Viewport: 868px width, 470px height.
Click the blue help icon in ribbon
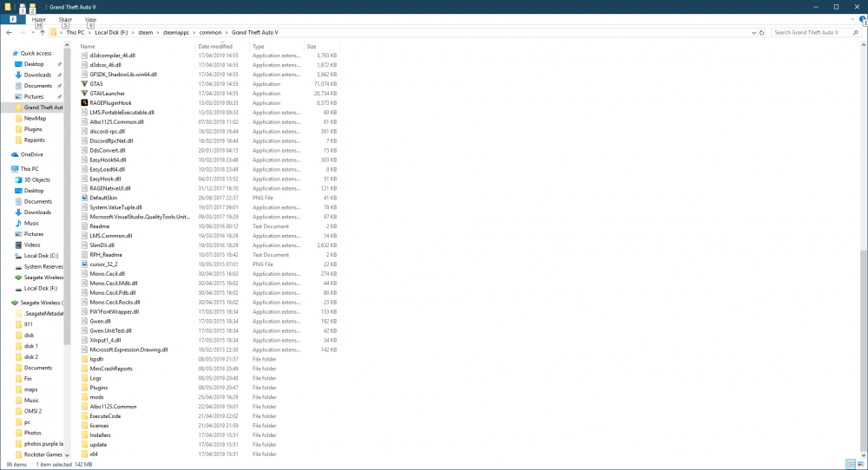[x=863, y=19]
